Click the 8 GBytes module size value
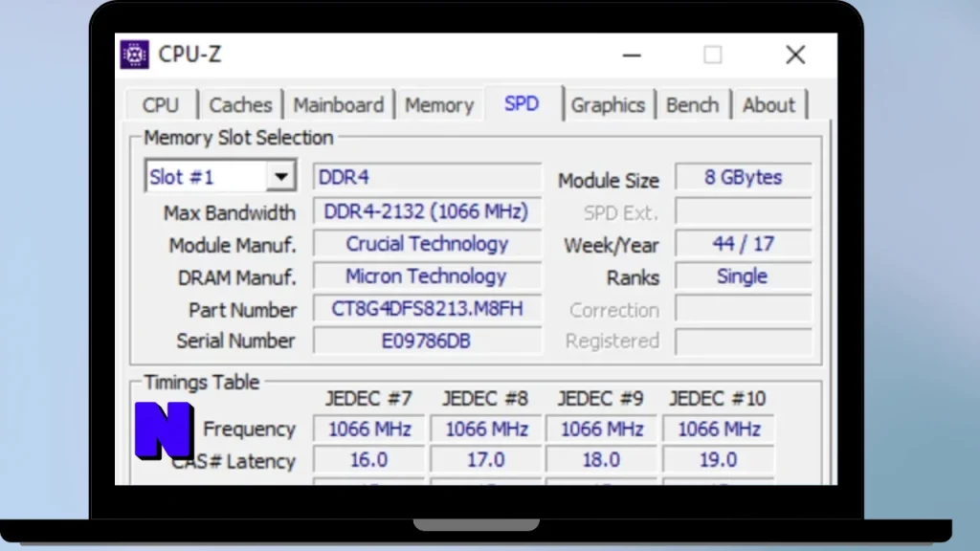The image size is (980, 551). (x=743, y=177)
